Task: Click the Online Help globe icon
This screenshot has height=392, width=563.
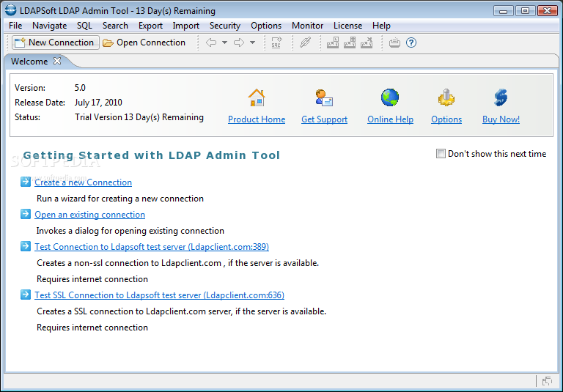Action: [390, 97]
